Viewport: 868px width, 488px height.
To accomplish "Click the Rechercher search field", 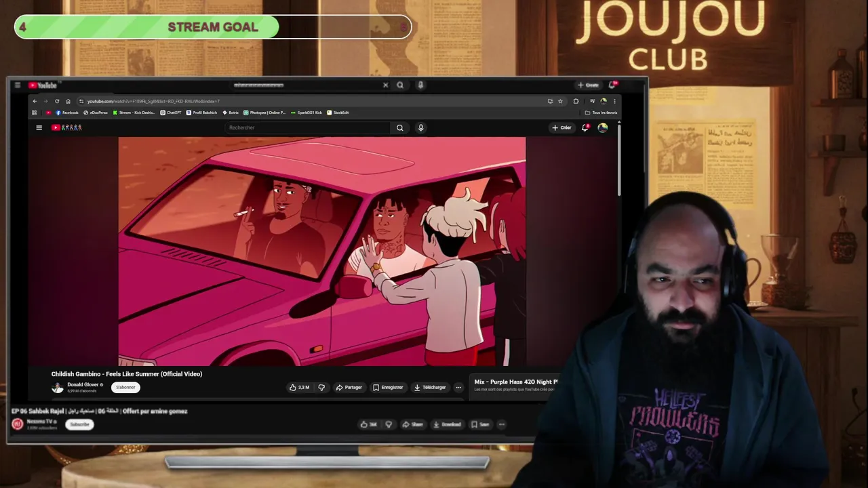I will [x=308, y=127].
